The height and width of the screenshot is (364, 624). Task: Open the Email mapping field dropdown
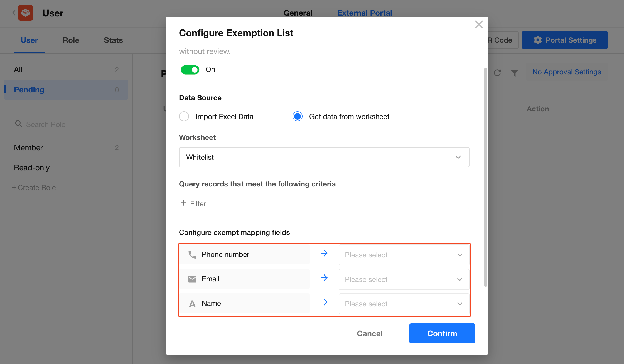pyautogui.click(x=404, y=279)
